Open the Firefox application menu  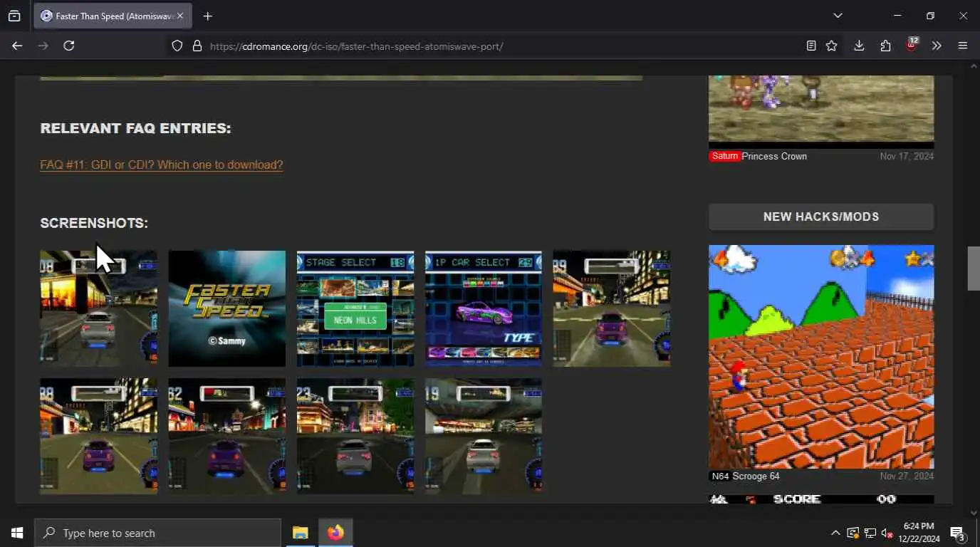tap(963, 46)
